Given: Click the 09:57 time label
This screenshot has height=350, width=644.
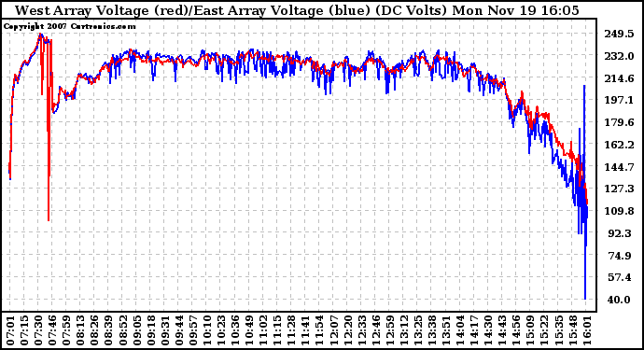Looking at the screenshot, I should [x=193, y=330].
